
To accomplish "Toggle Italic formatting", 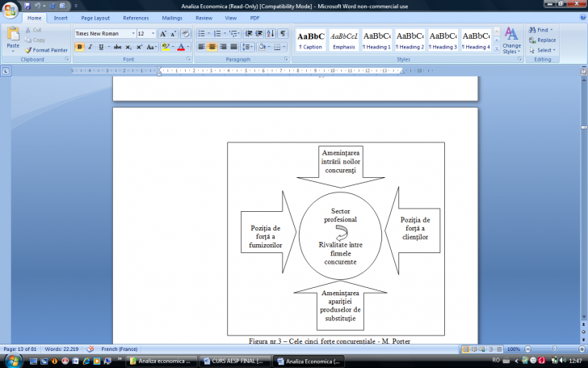I will (x=90, y=47).
